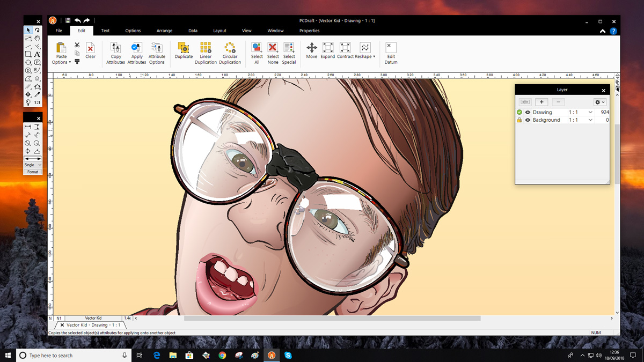The height and width of the screenshot is (362, 644).
Task: Open the Drawing layer scale dropdown
Action: click(590, 113)
